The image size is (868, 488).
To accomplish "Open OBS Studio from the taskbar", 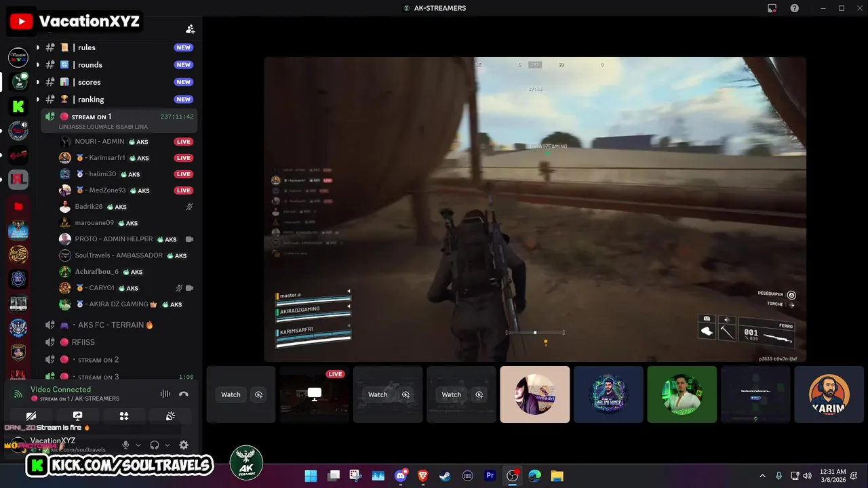I will pyautogui.click(x=512, y=476).
